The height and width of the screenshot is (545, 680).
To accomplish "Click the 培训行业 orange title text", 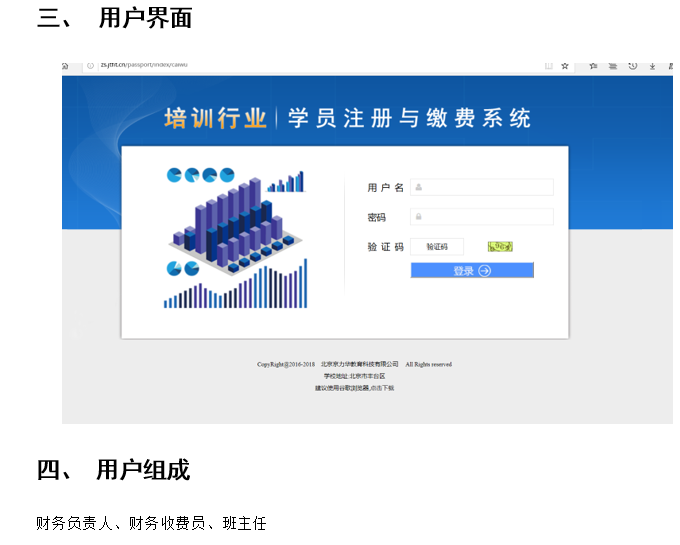I will [x=215, y=118].
